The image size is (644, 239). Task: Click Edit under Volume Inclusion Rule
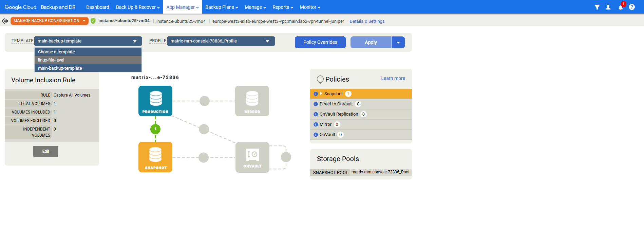click(x=45, y=151)
